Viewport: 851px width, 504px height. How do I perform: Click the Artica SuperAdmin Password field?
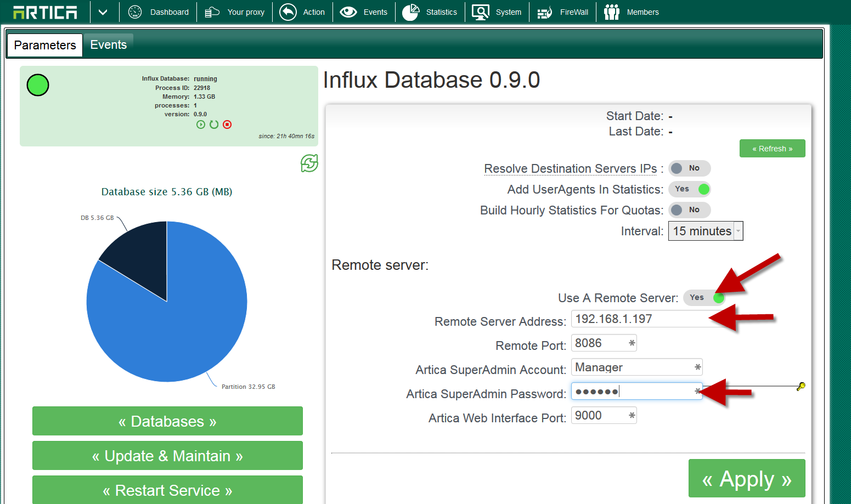[x=637, y=392]
